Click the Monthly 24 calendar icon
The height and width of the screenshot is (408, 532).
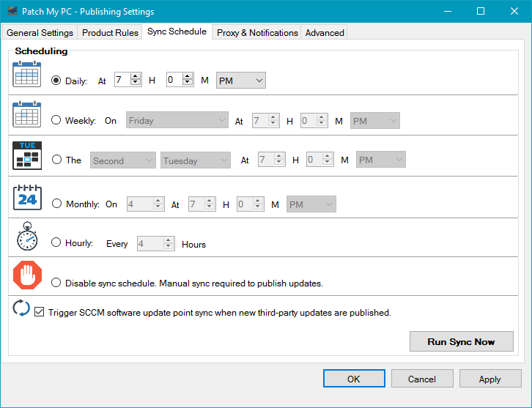pos(28,197)
